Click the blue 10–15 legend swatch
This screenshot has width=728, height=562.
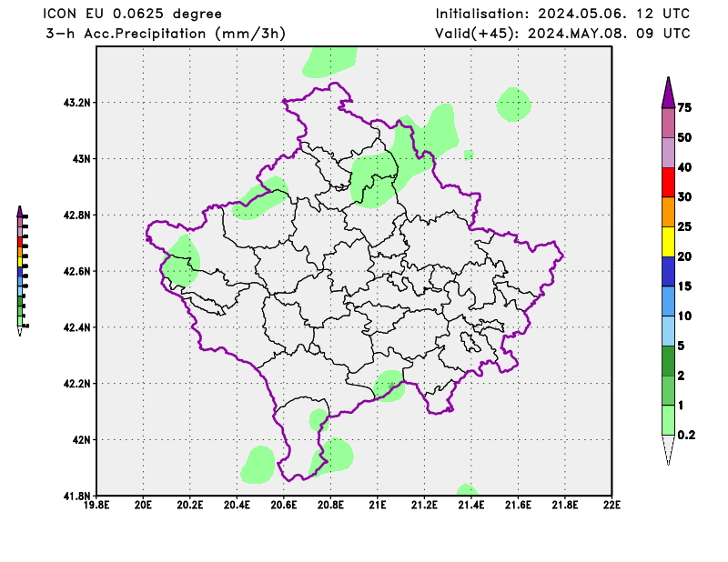coord(668,301)
